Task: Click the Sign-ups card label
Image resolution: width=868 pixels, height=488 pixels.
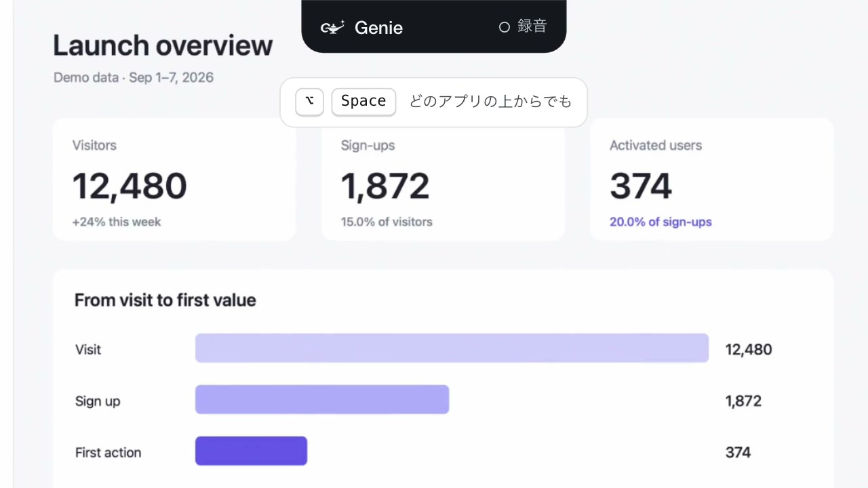Action: click(x=368, y=145)
